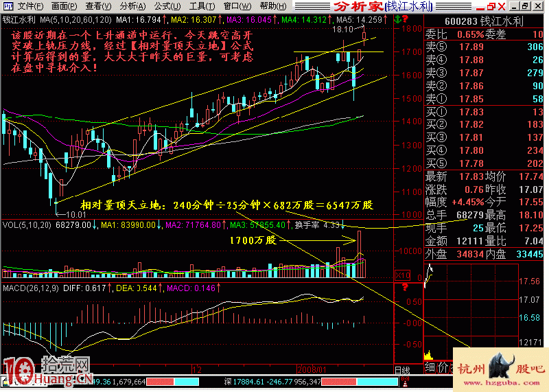The height and width of the screenshot is (392, 549).
Task: Click the 委比 0.65% value
Action: click(470, 34)
